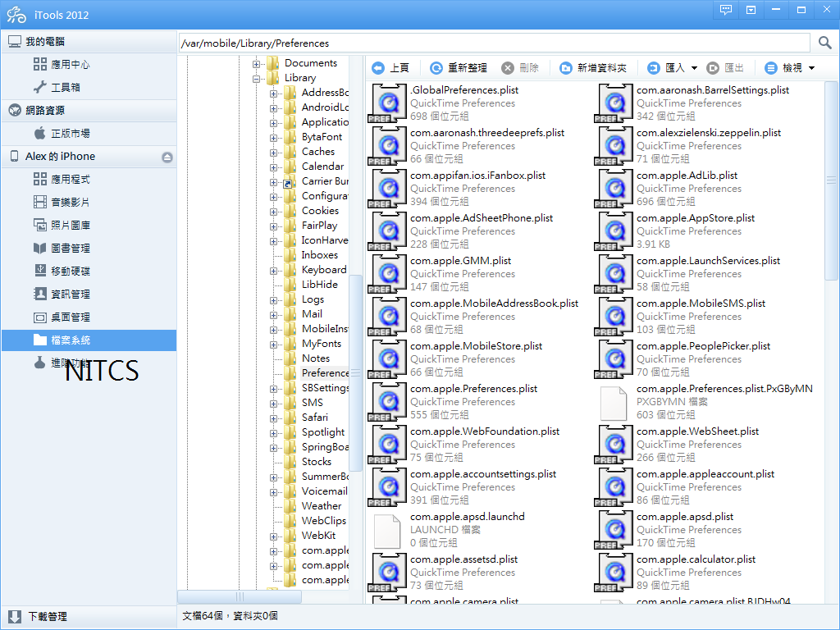Select the Inboxes folder in tree
Screen dimensions: 840x630
(320, 255)
